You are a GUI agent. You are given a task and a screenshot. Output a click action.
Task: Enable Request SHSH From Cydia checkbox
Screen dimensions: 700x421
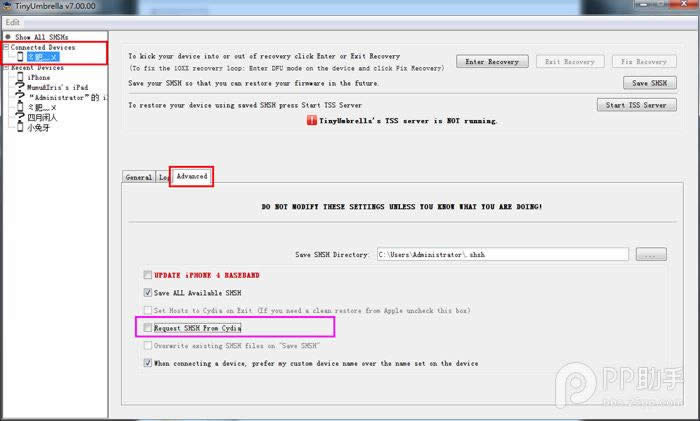pos(148,328)
